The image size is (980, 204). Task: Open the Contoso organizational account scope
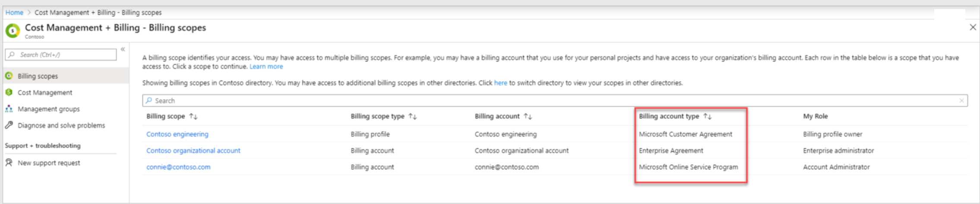click(193, 151)
